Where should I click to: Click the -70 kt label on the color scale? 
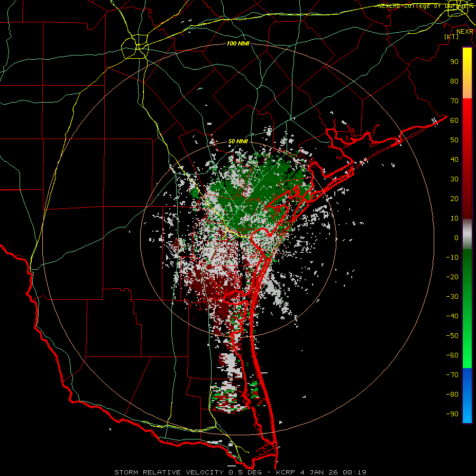(452, 375)
